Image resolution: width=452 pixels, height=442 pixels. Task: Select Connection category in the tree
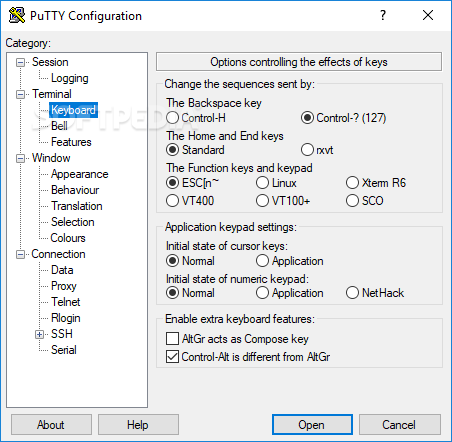coord(58,254)
